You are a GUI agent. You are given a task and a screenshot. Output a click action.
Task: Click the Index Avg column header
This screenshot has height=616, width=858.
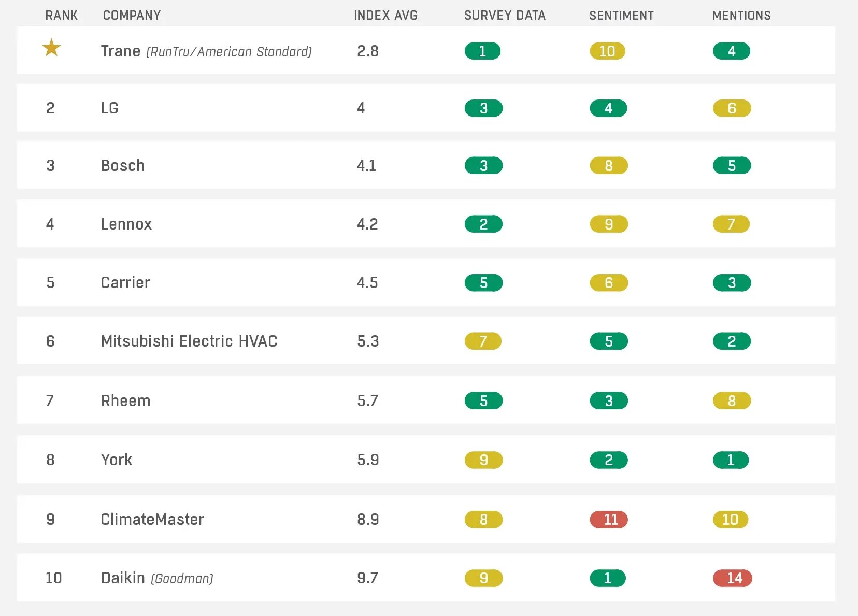point(385,16)
